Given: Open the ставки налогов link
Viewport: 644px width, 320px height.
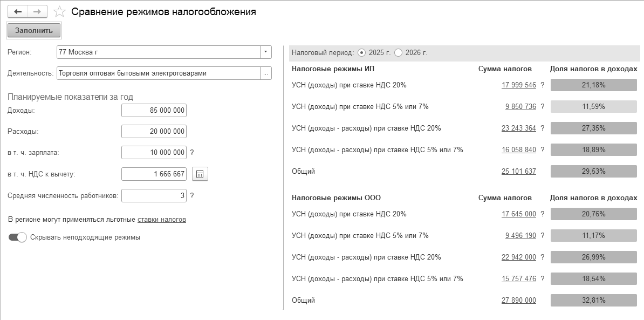Looking at the screenshot, I should [x=162, y=219].
